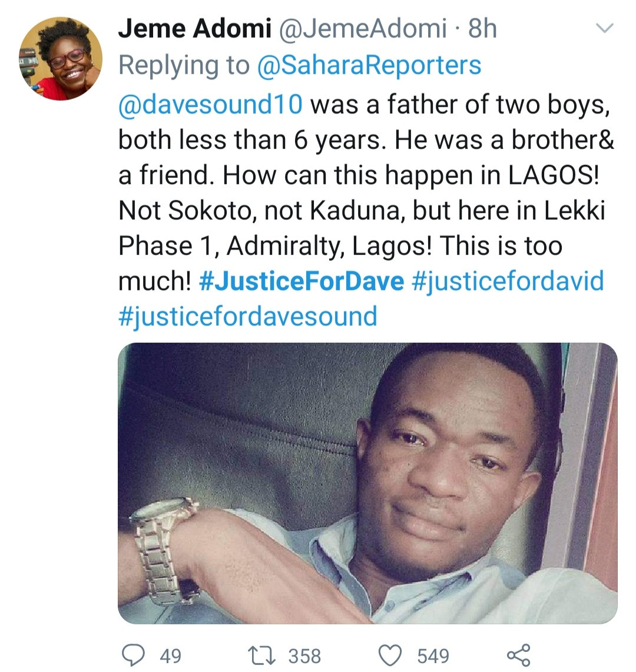Click the 358 retweets count
This screenshot has height=672, width=636.
click(304, 656)
